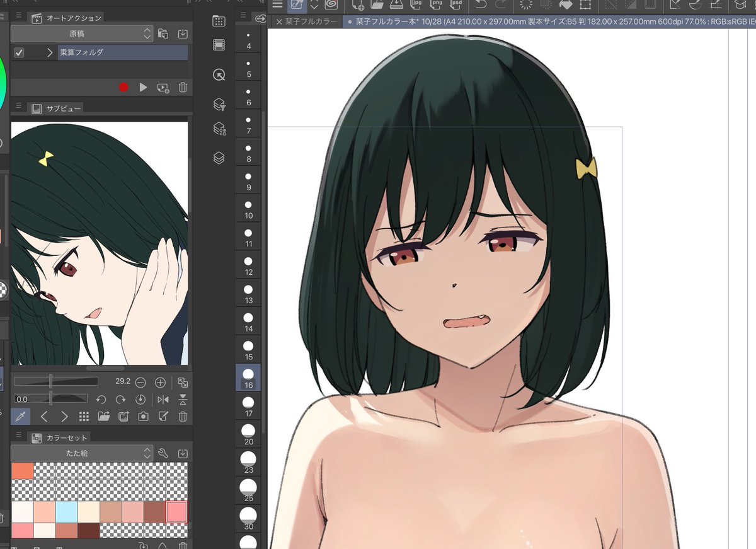
Task: Open the sub view panel menu
Action: [18, 105]
